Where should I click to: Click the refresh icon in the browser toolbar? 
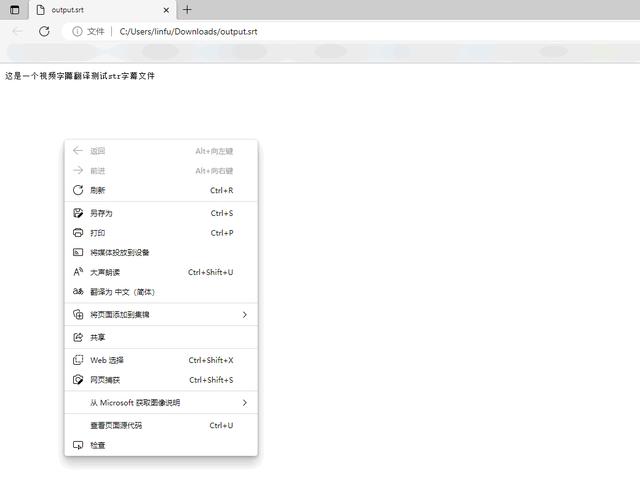(x=44, y=31)
